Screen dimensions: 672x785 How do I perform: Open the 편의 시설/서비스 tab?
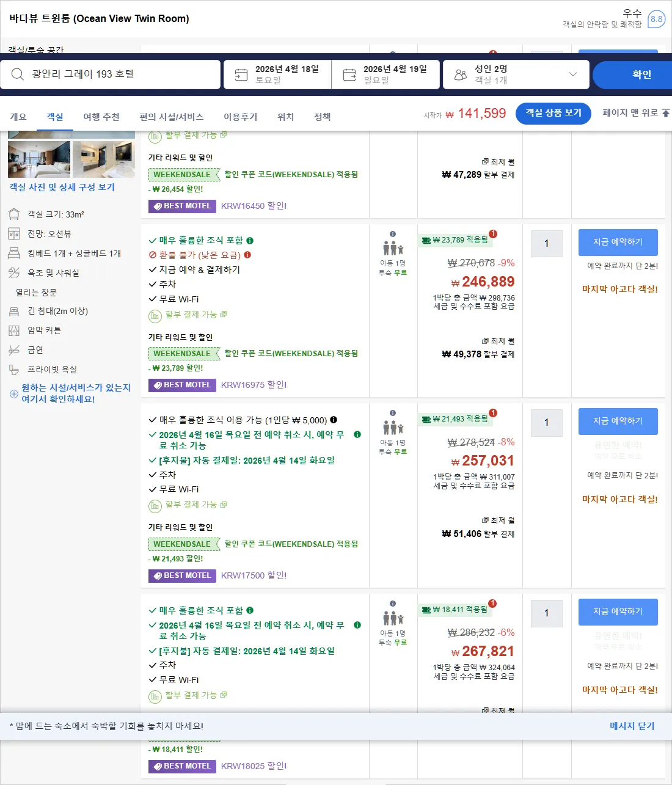[x=172, y=117]
